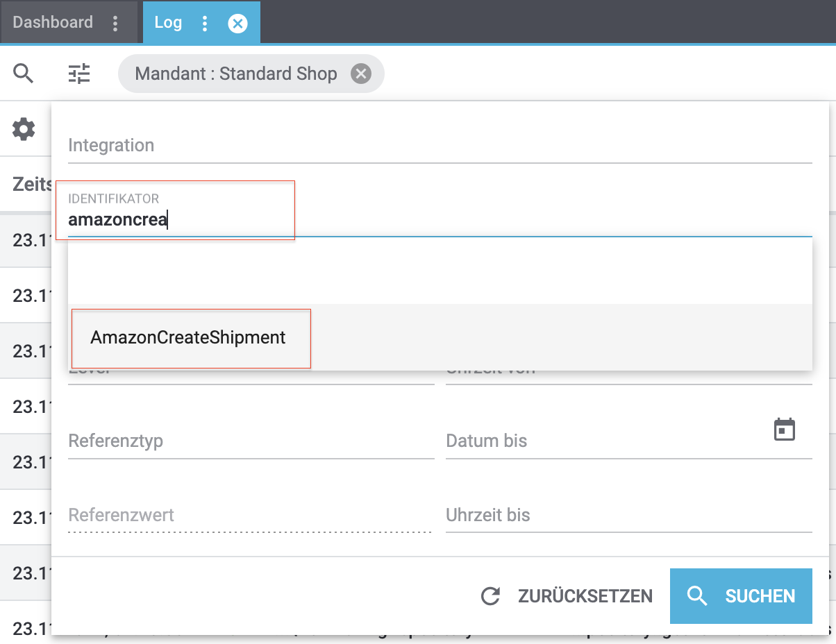Click the Mandant : Standard Shop chip
Image resolution: width=836 pixels, height=644 pixels.
pyautogui.click(x=236, y=74)
